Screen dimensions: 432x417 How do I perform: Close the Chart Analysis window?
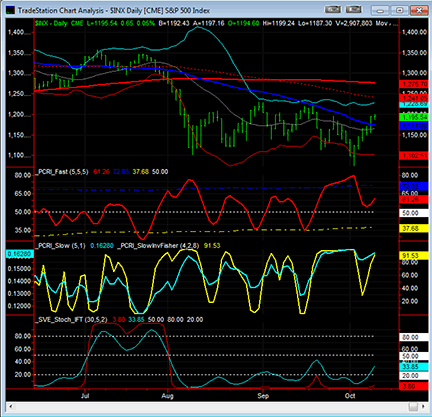pyautogui.click(x=419, y=10)
